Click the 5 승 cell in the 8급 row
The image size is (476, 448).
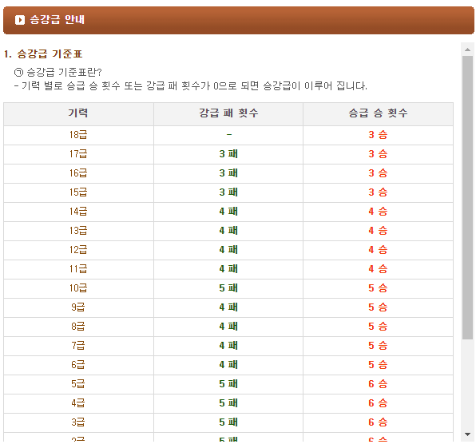(378, 327)
